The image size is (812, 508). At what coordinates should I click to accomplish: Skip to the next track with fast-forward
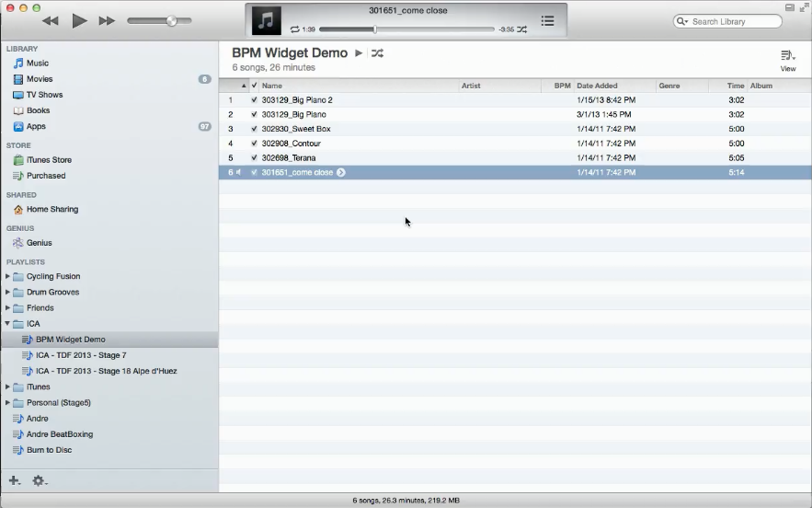click(108, 20)
